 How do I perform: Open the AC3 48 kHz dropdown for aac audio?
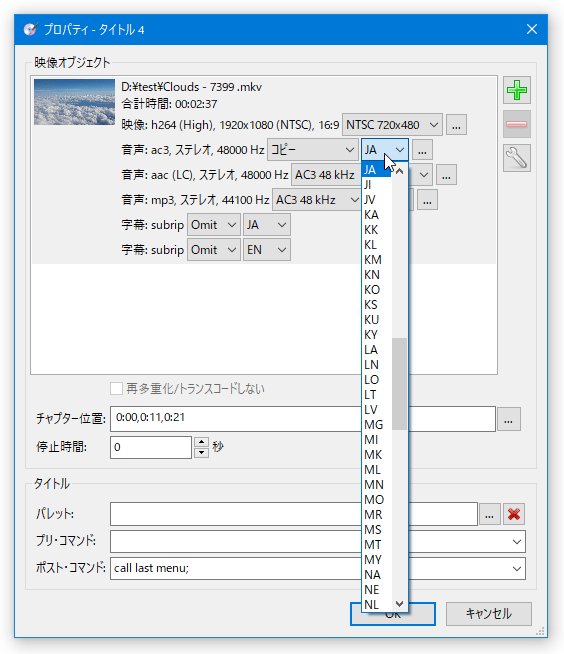[326, 175]
